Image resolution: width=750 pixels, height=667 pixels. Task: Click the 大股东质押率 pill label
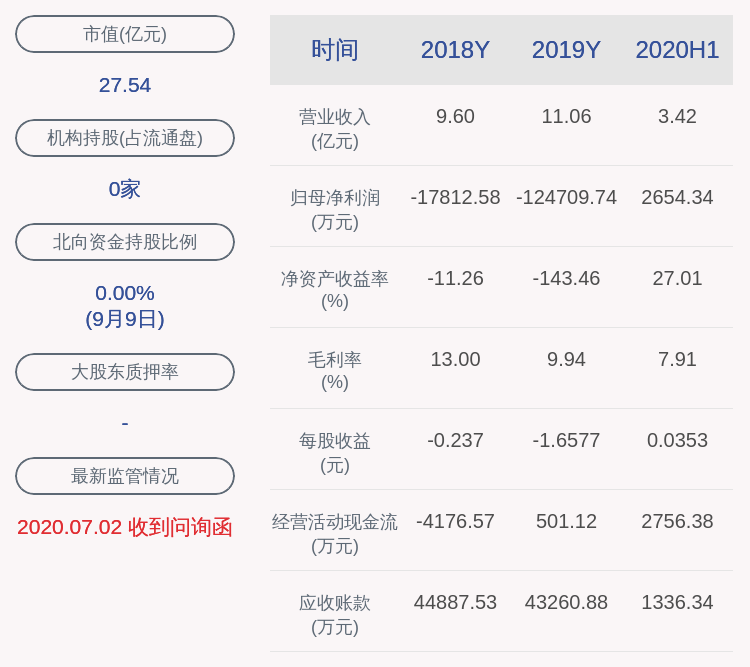pos(125,372)
